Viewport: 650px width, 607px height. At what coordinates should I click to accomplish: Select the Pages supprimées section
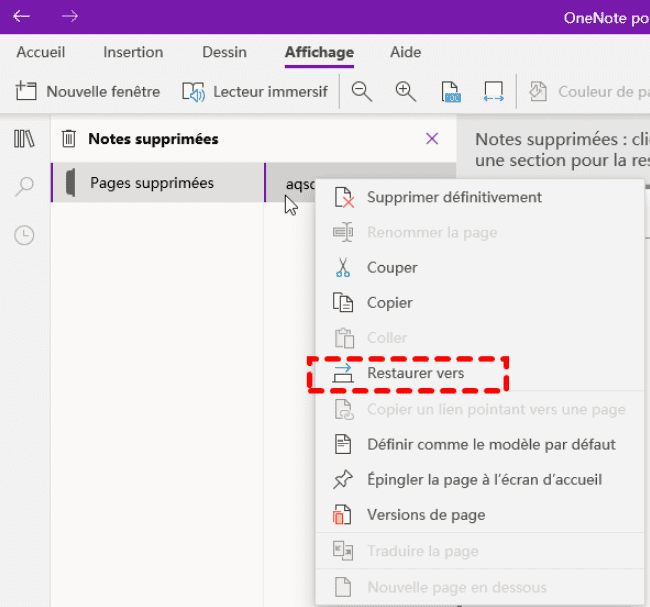pyautogui.click(x=152, y=183)
